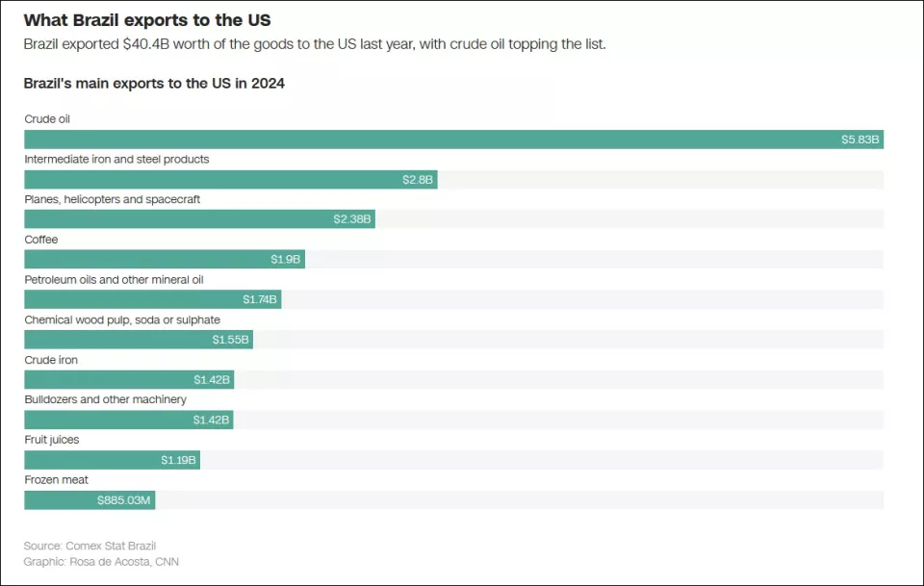The height and width of the screenshot is (586, 924).
Task: Click the Crude oil category label
Action: (x=47, y=119)
